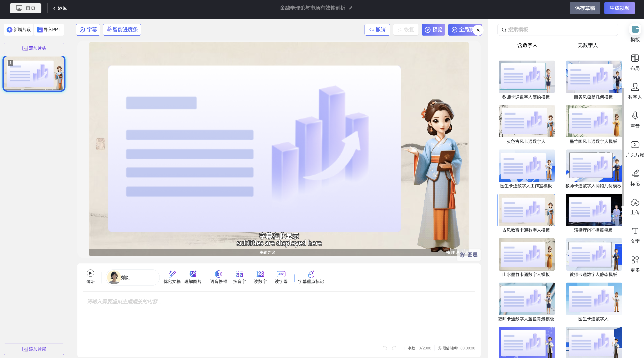This screenshot has width=644, height=358.
Task: Click the 生成视频 button
Action: (x=619, y=8)
